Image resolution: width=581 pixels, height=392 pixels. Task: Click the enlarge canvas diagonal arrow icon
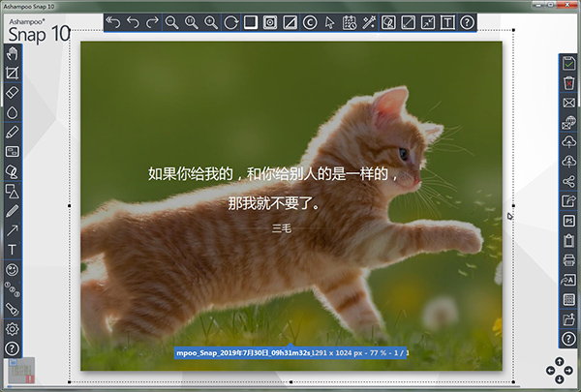(409, 22)
